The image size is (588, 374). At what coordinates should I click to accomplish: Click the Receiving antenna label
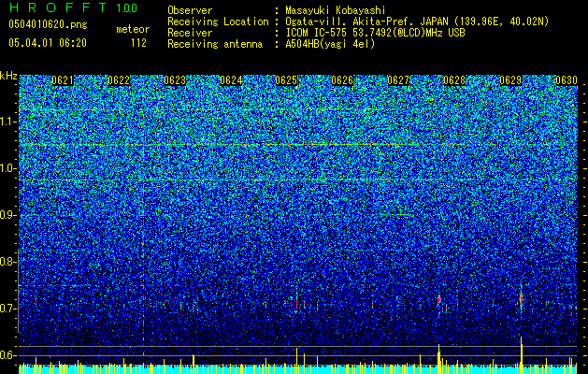click(215, 44)
